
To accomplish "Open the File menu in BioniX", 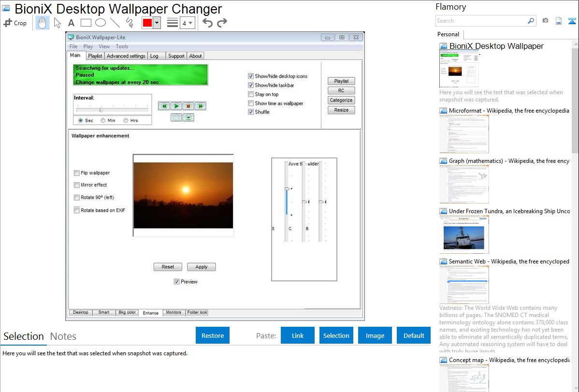I will pyautogui.click(x=73, y=46).
